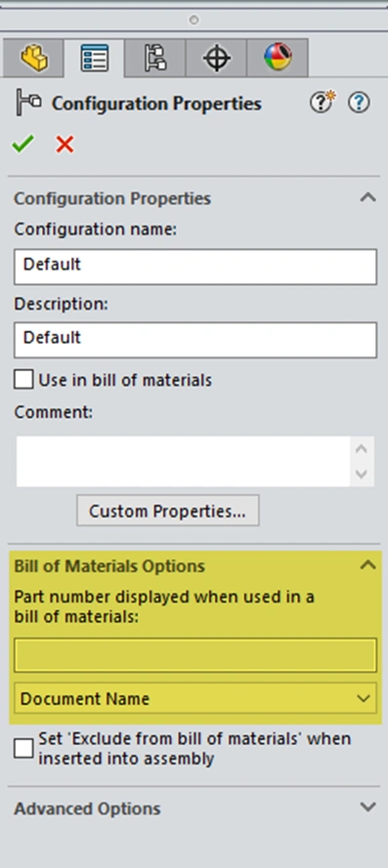This screenshot has height=868, width=388.
Task: Expand the Advanced Options section
Action: point(368,807)
